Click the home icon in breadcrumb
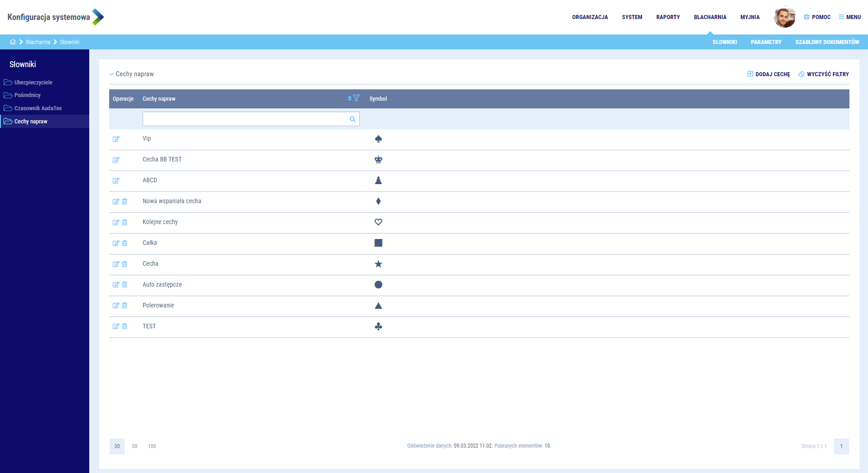Screen dimensions: 868x473 13,42
